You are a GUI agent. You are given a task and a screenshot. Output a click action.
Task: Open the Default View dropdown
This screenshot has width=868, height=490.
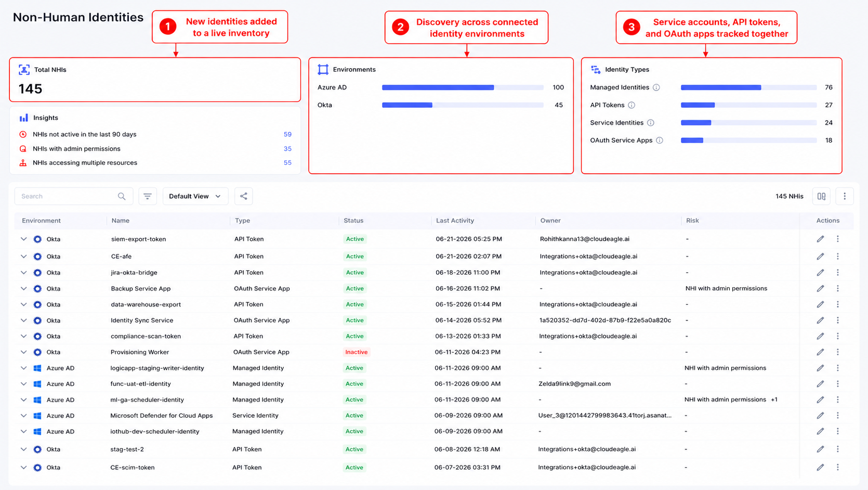coord(195,196)
